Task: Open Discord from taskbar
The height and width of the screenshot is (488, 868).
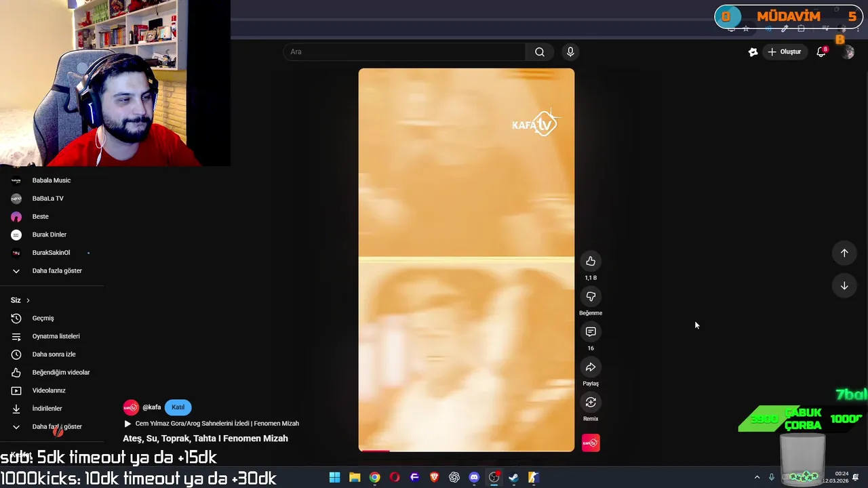Action: (x=474, y=477)
